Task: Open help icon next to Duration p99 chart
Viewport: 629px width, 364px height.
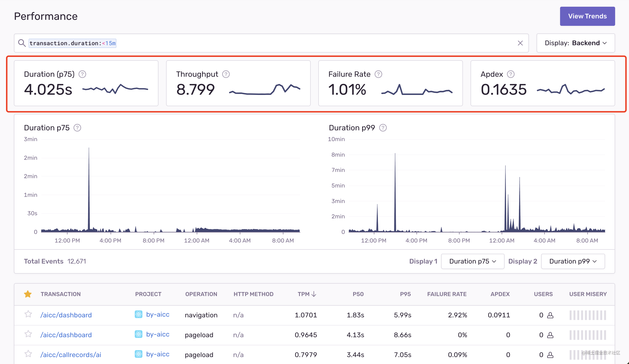Action: click(x=383, y=128)
